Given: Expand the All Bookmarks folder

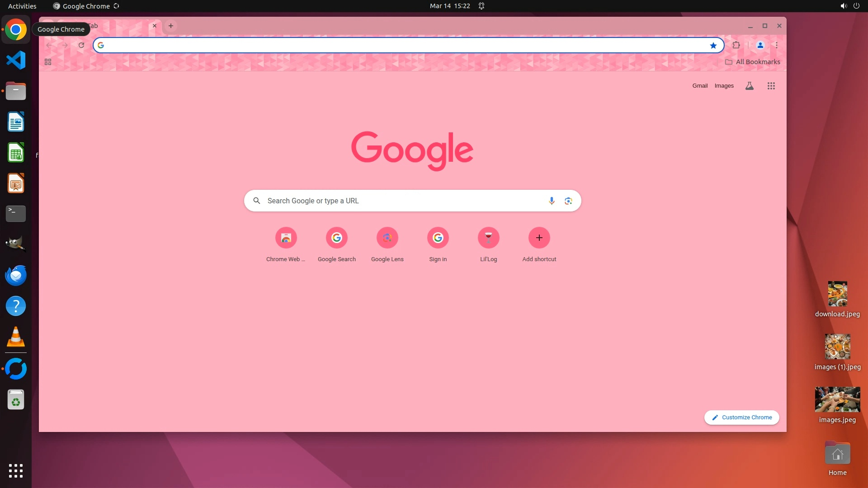Looking at the screenshot, I should 753,62.
